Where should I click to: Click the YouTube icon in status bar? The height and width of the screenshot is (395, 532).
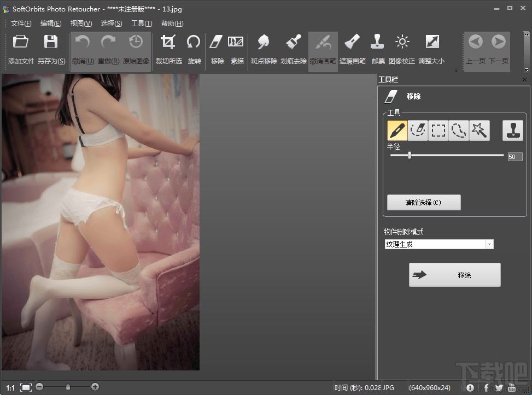coord(512,387)
